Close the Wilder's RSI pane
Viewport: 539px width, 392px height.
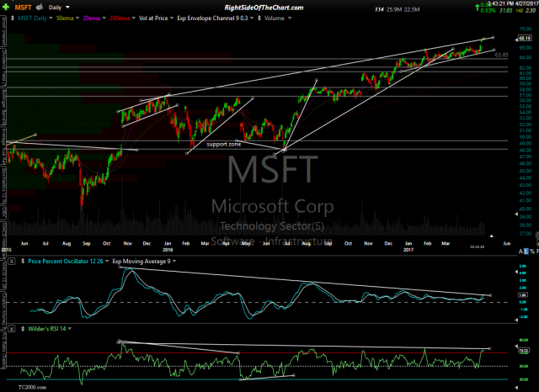pyautogui.click(x=12, y=329)
